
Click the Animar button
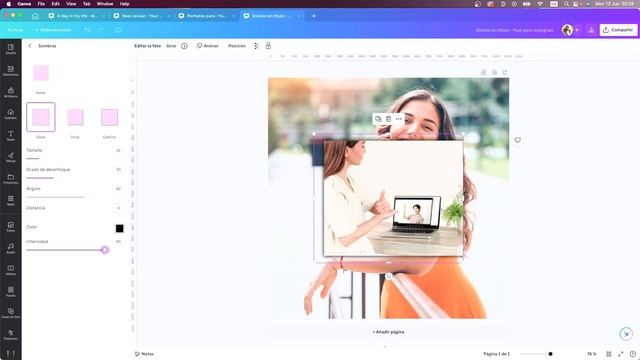[x=208, y=46]
